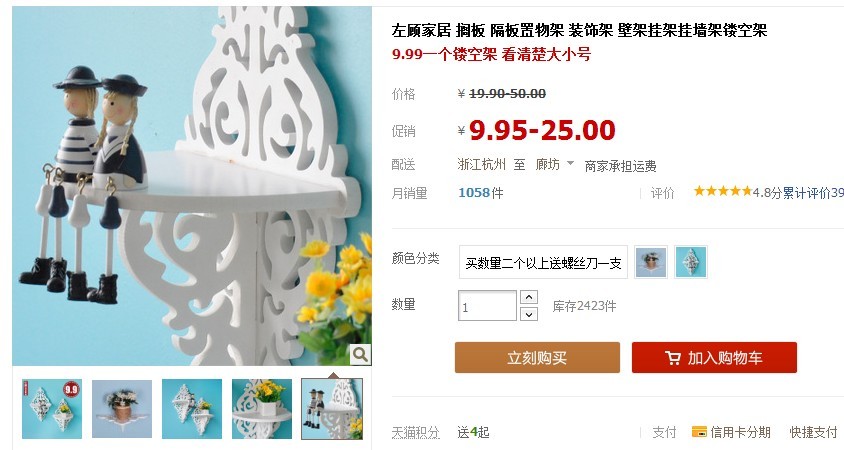Image resolution: width=844 pixels, height=450 pixels.
Task: Select option 买数量二个以上送螺丝刀一支
Action: (x=543, y=262)
